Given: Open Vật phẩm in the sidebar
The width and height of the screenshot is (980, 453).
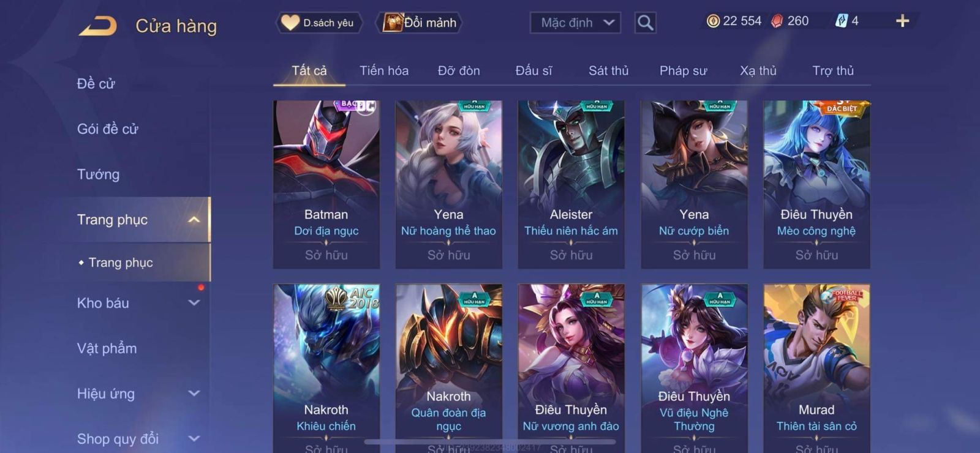Looking at the screenshot, I should coord(107,348).
